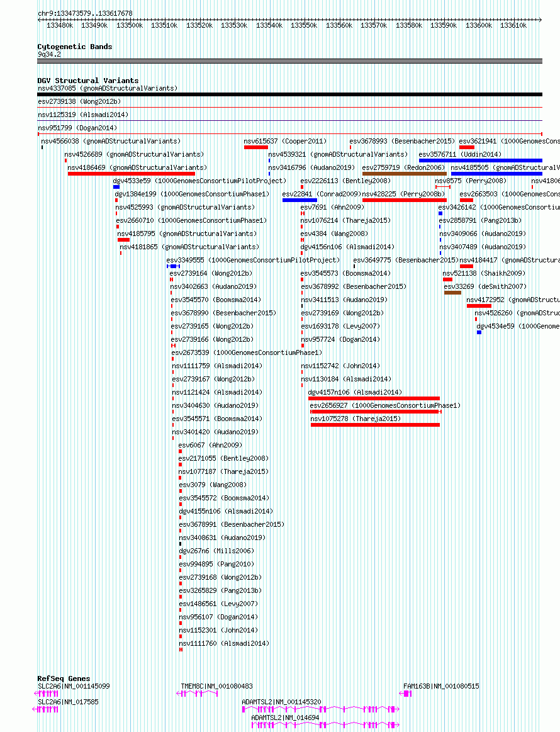The width and height of the screenshot is (560, 732).
Task: Click the nsv615637 (Cooper2011) label
Action: [285, 141]
